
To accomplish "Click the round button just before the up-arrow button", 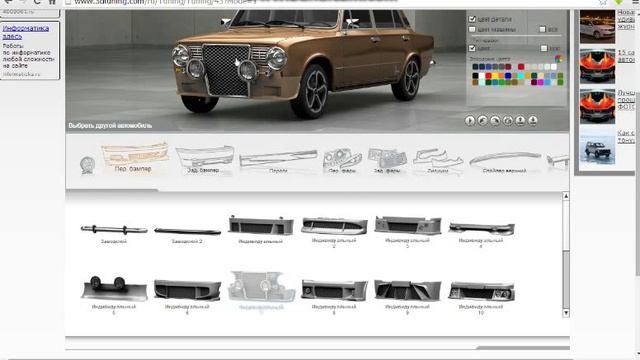I will (507, 120).
